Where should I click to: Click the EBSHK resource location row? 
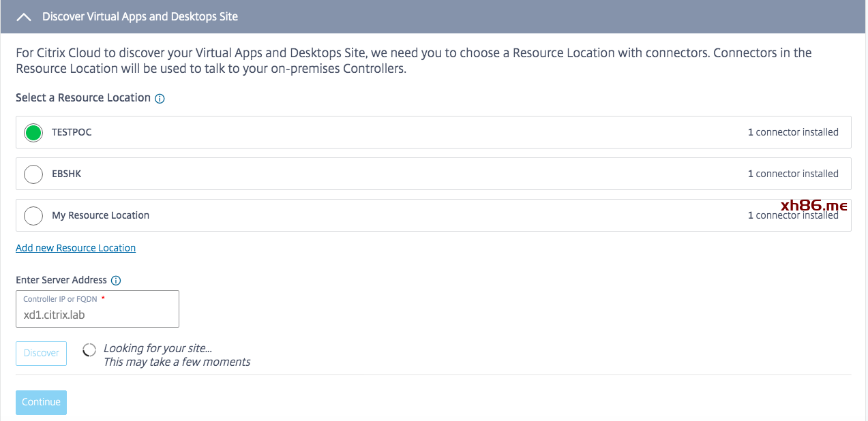point(434,174)
